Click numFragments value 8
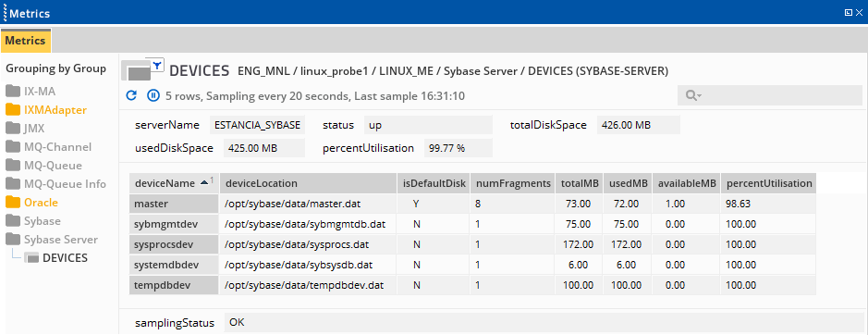Image resolution: width=868 pixels, height=335 pixels. click(513, 204)
